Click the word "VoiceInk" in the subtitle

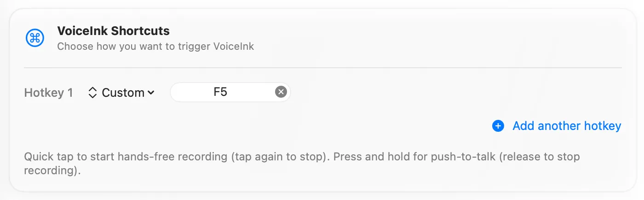point(235,46)
